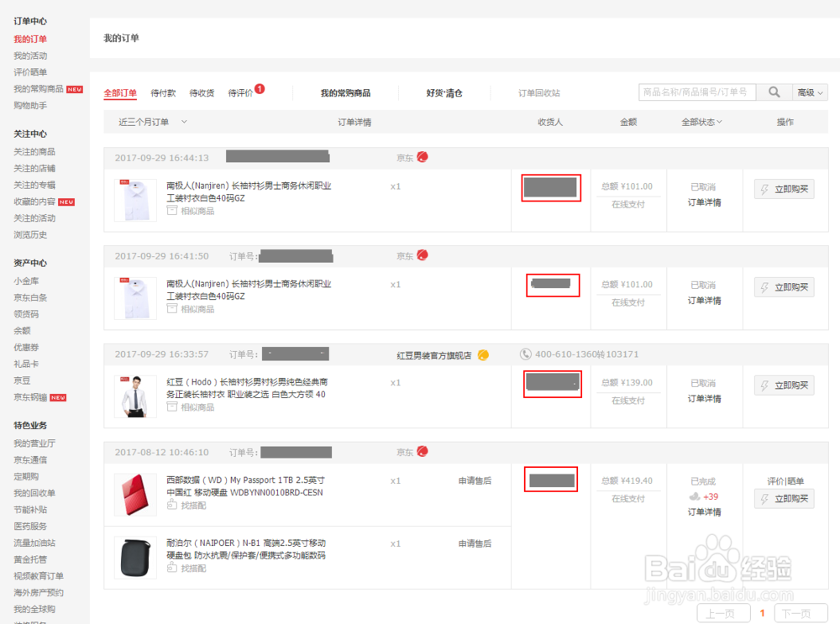
Task: Open 关注的店铺 in sidebar
Action: 34,168
